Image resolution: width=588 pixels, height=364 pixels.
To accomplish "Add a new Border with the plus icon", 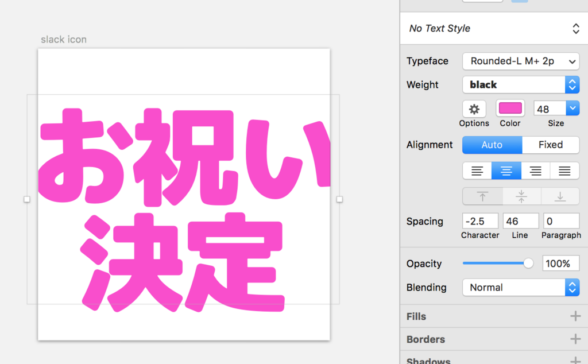I will pos(575,339).
